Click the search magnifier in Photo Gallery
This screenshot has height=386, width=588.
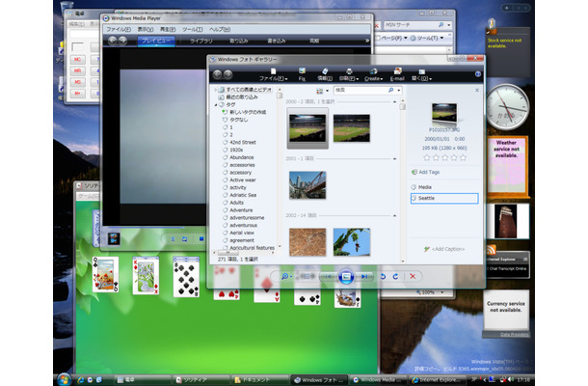[390, 90]
